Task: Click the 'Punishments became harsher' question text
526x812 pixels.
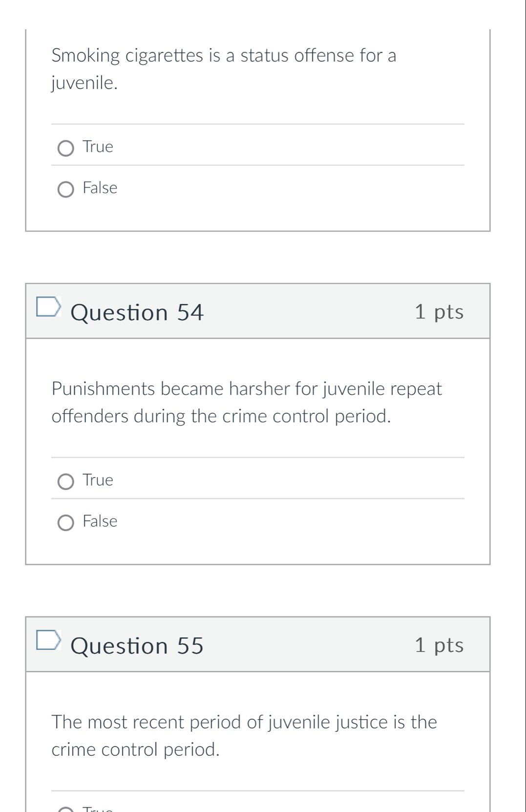Action: (x=247, y=389)
